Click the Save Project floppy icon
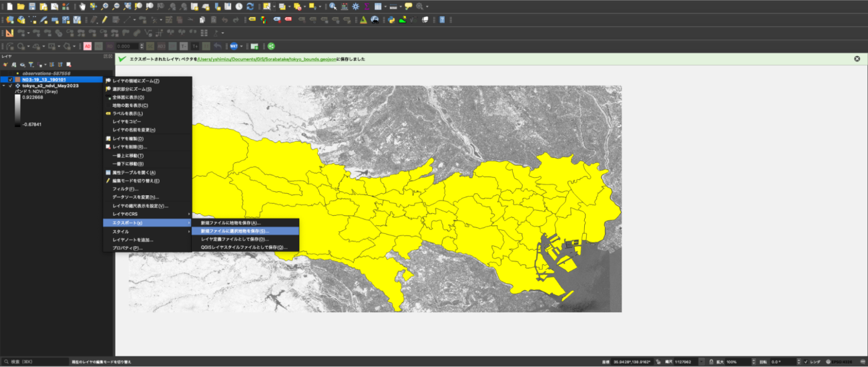Viewport: 868px width, 367px height. (x=32, y=6)
